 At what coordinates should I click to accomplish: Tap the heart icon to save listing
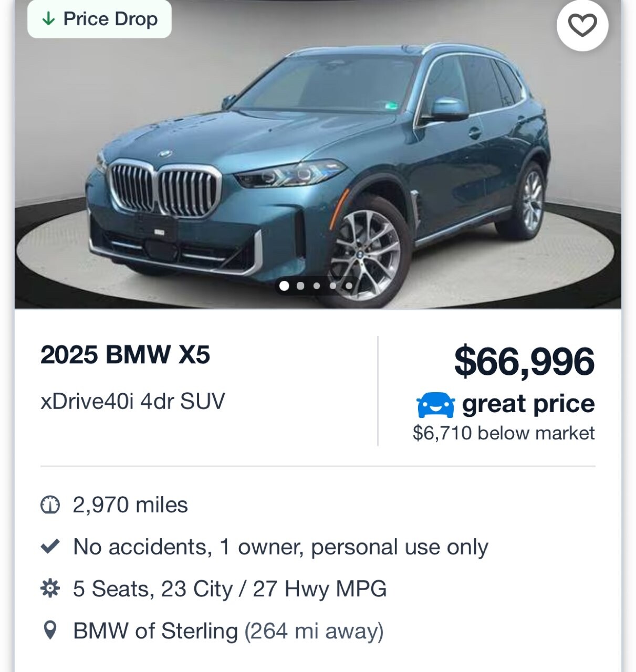point(582,25)
